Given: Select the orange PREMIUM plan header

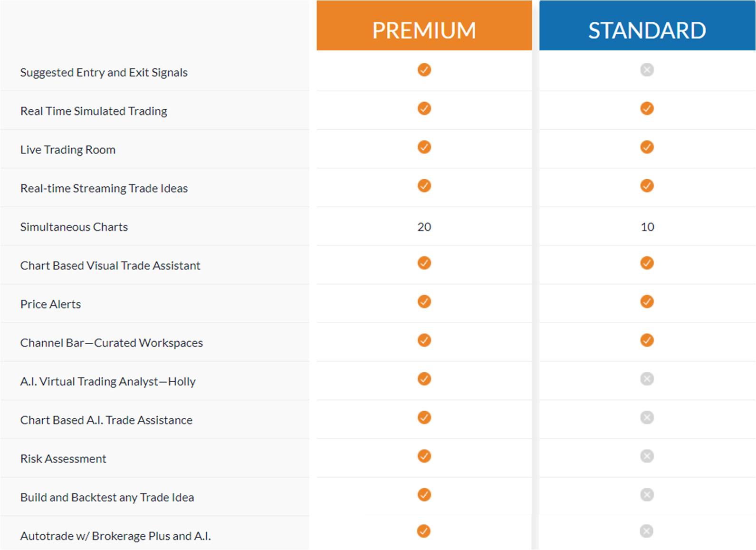Looking at the screenshot, I should (424, 26).
